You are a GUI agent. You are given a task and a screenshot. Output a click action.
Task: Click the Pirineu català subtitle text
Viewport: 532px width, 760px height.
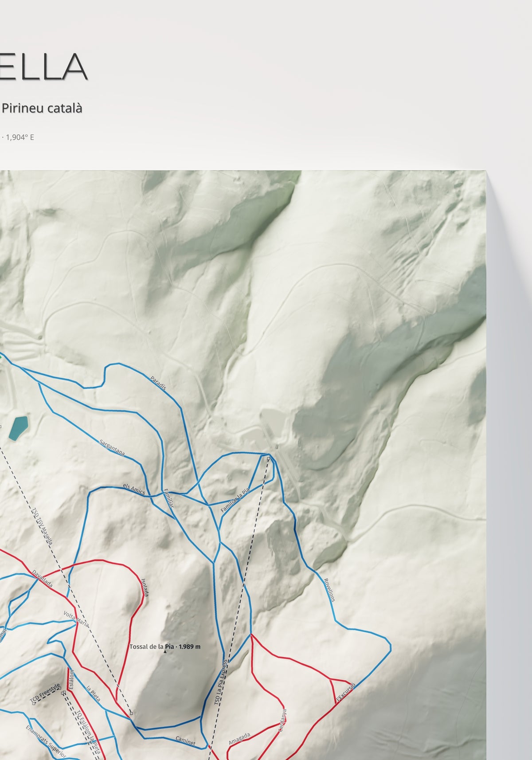(x=42, y=108)
